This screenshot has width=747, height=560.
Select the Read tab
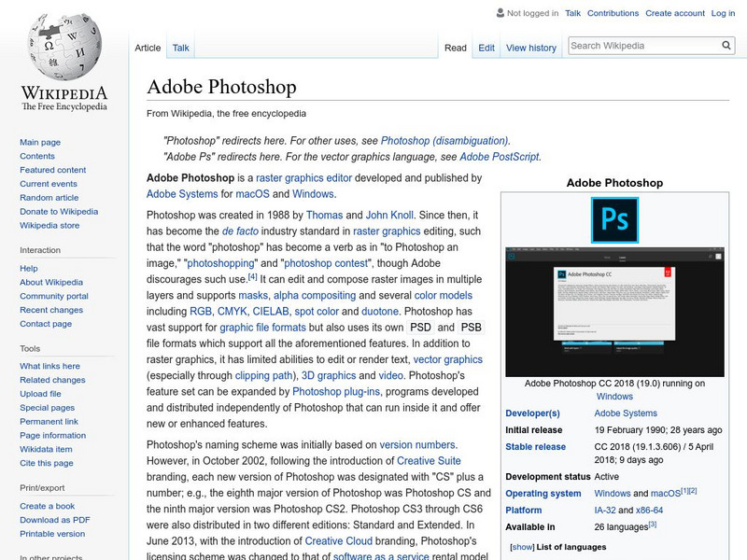tap(456, 48)
